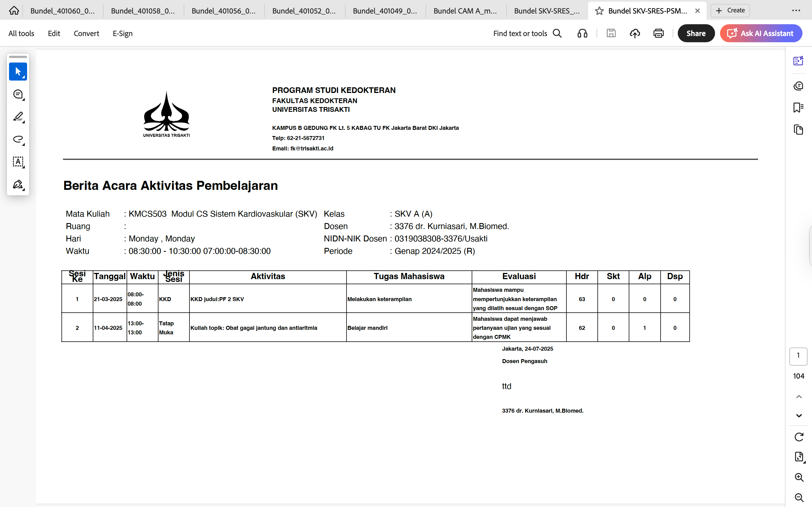812x507 pixels.
Task: Click the upload to cloud icon
Action: [634, 33]
